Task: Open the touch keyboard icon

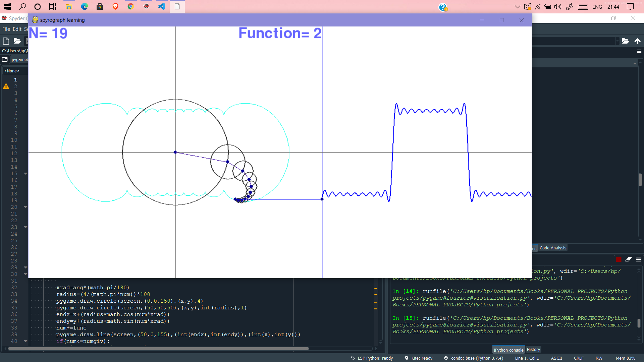Action: point(583,7)
